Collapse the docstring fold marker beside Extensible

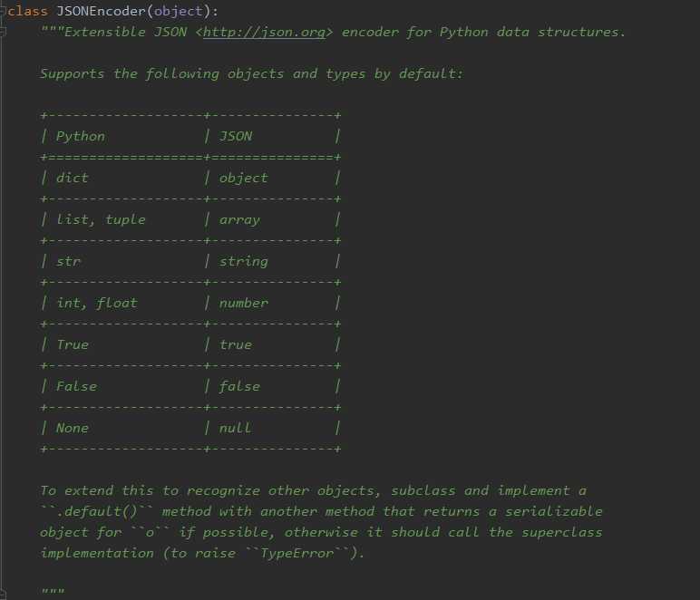click(2, 32)
